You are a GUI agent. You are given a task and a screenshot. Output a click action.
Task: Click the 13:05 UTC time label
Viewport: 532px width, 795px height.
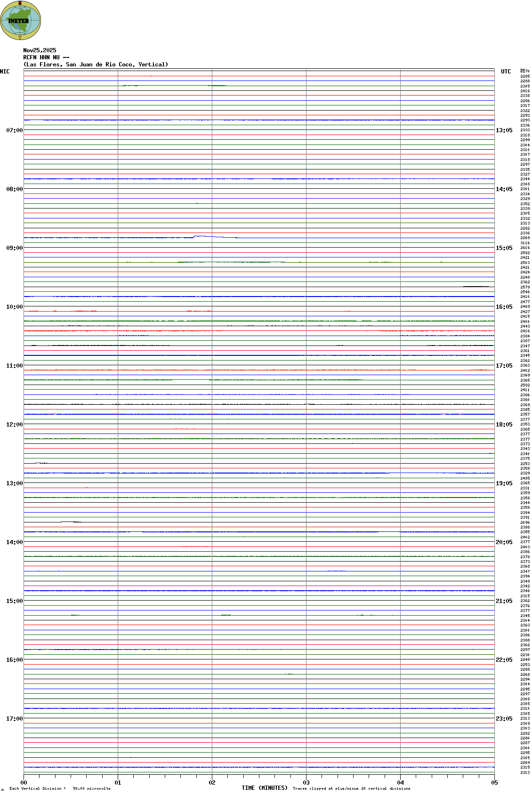[504, 130]
